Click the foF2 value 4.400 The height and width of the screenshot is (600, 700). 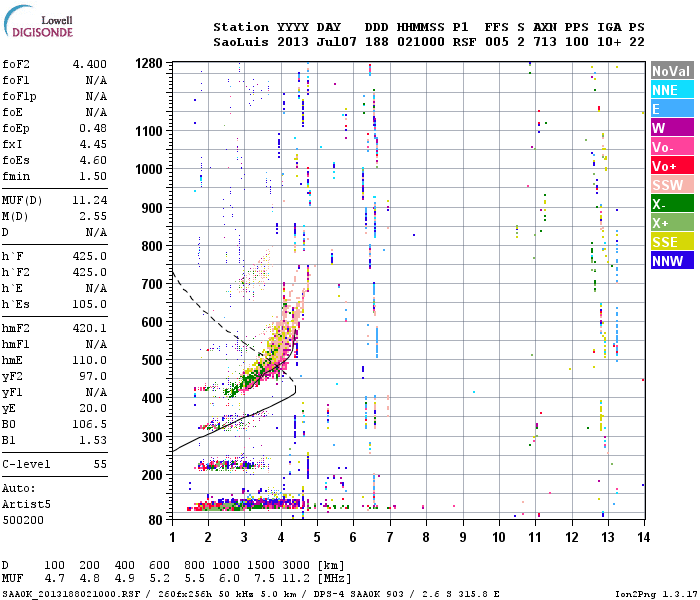[90, 64]
